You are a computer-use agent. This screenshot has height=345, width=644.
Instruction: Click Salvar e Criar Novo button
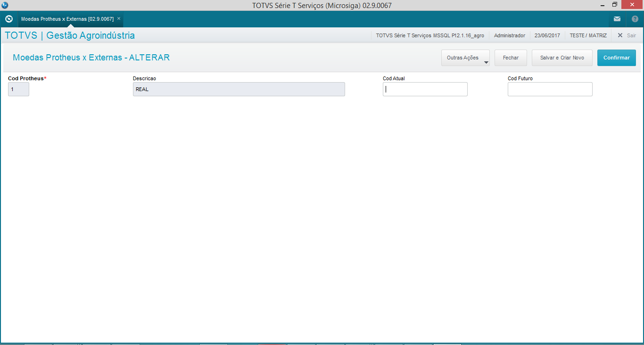pyautogui.click(x=562, y=58)
